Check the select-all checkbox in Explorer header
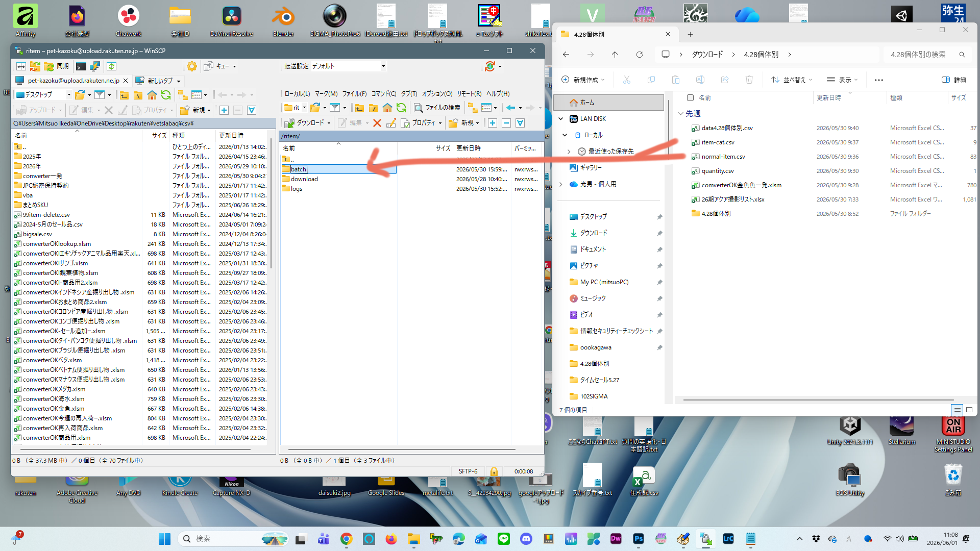 (690, 98)
